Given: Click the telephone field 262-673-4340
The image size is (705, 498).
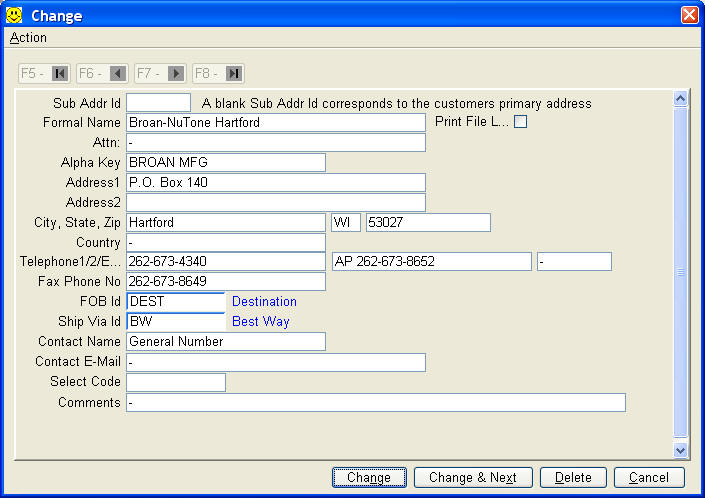Looking at the screenshot, I should [226, 262].
